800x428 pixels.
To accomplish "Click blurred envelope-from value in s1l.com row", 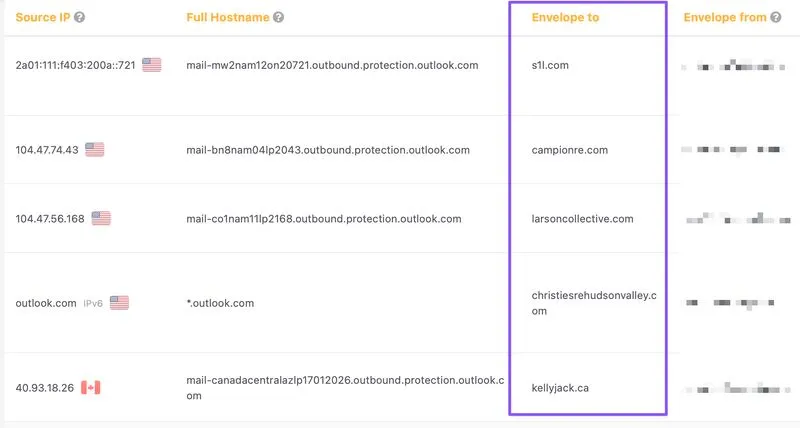I will (733, 66).
